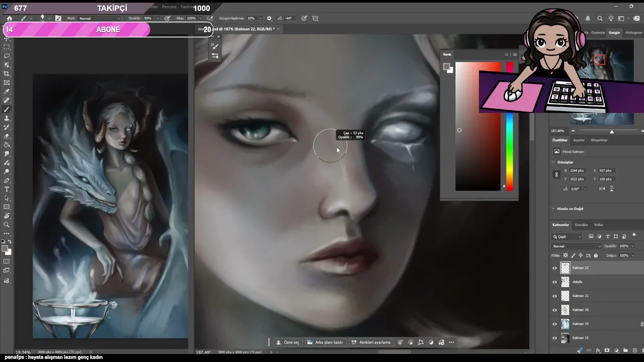Click the Home icon in options bar
The height and width of the screenshot is (362, 644).
point(9,18)
